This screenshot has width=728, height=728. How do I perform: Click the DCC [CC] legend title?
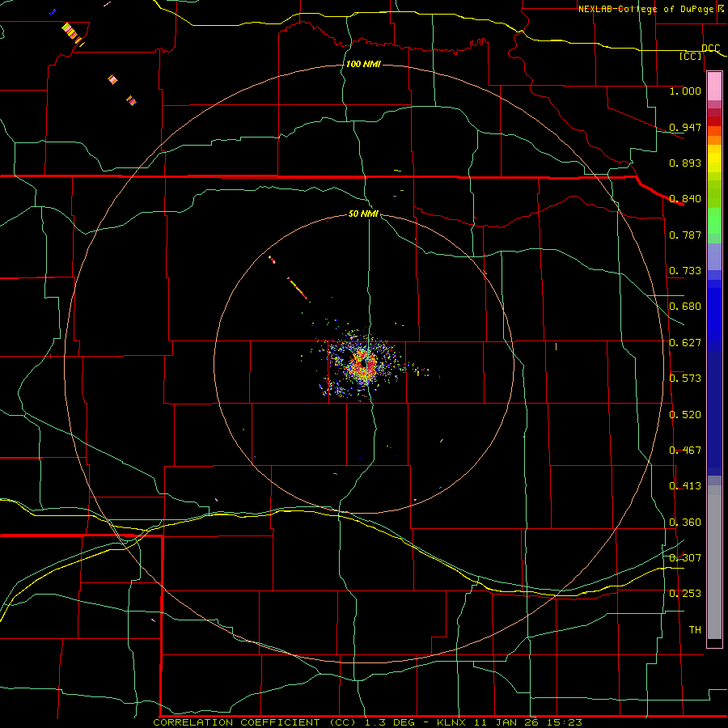[x=699, y=52]
